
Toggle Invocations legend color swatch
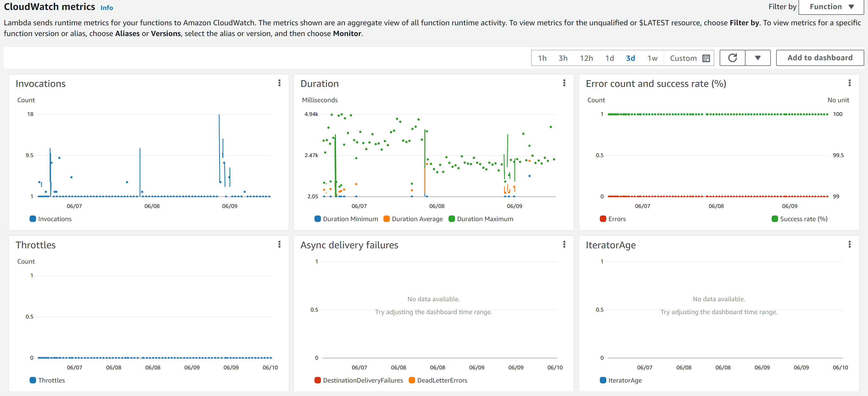click(33, 219)
